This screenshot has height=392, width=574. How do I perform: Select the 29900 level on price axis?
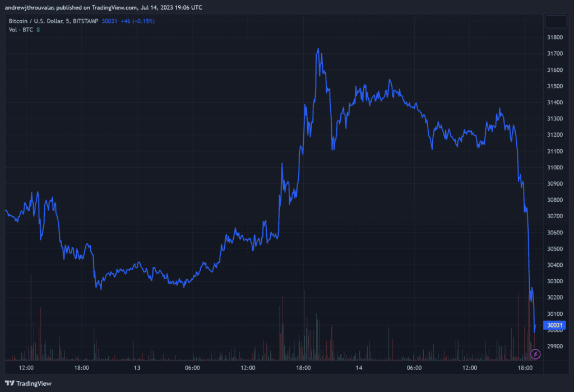coord(554,346)
